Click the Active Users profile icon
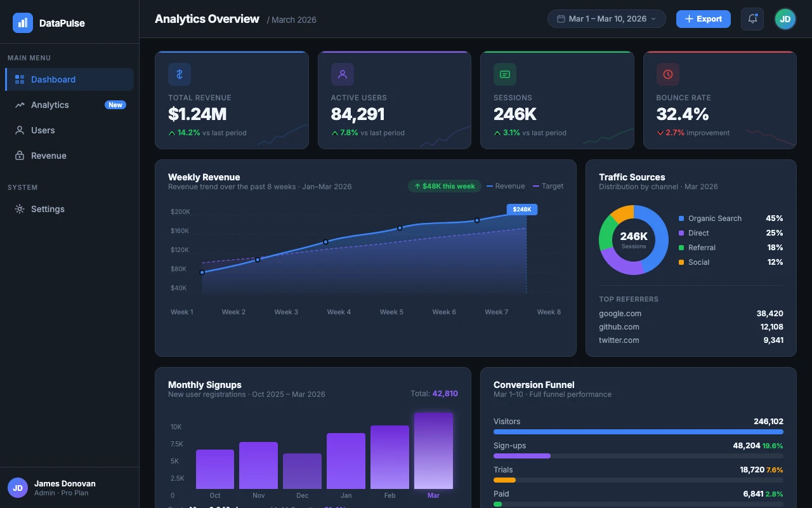The width and height of the screenshot is (812, 508). [x=343, y=74]
